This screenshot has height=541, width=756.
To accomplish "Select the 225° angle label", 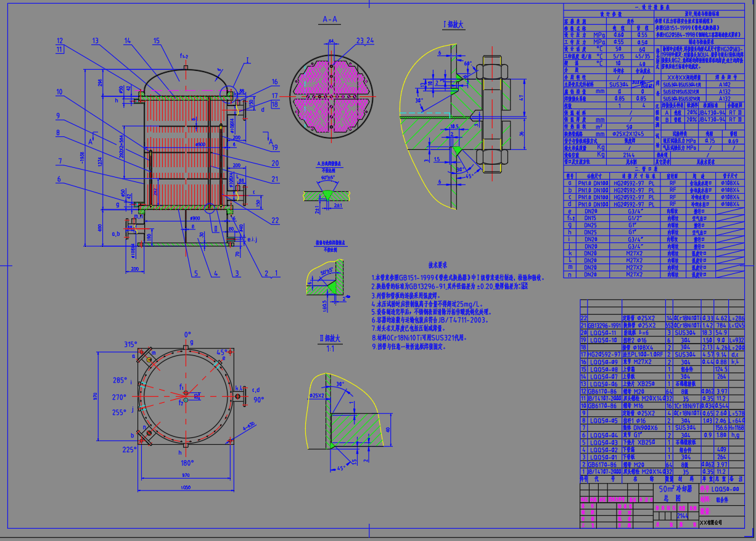I will point(131,450).
